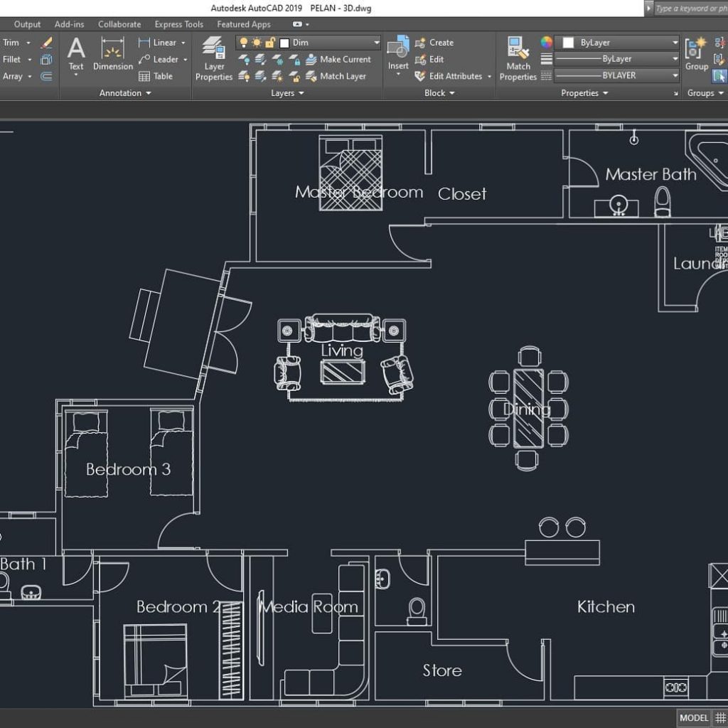The height and width of the screenshot is (728, 728).
Task: Expand the Layers panel
Action: click(x=287, y=93)
